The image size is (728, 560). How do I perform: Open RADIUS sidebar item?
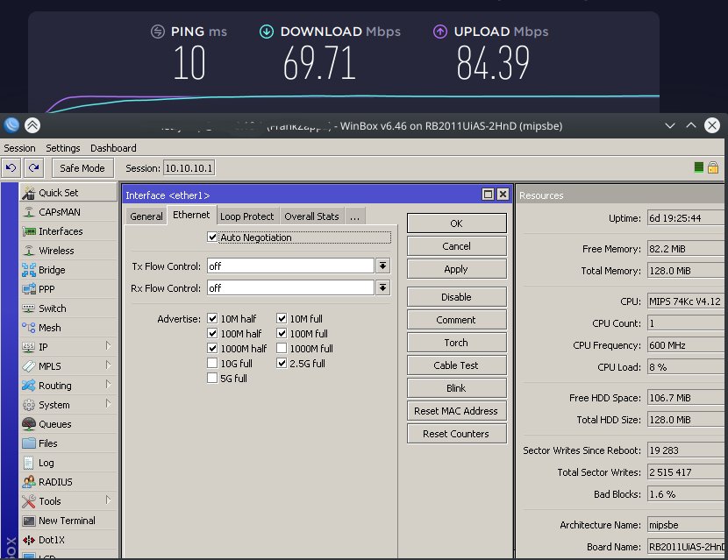68,482
